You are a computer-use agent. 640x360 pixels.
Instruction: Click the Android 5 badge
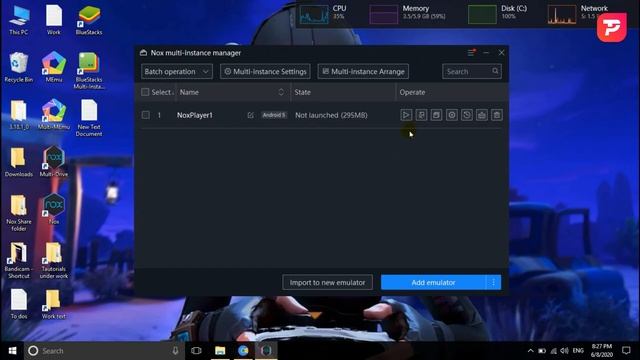click(x=274, y=115)
